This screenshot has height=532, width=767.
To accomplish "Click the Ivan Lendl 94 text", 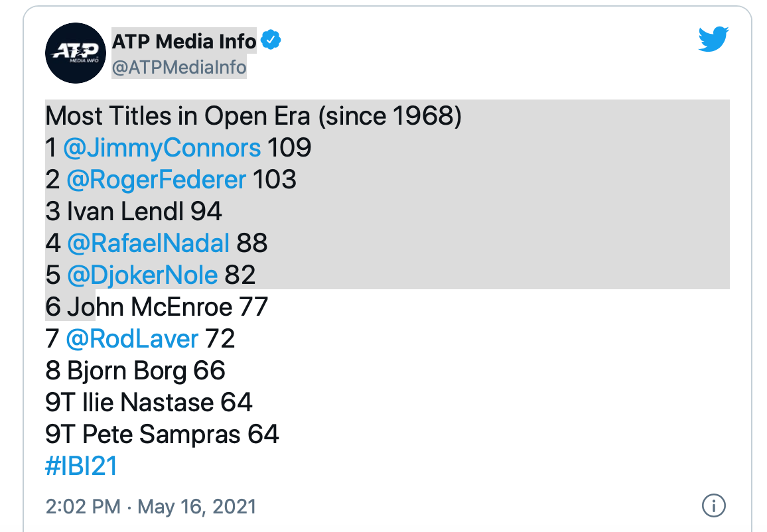I will coord(134,211).
